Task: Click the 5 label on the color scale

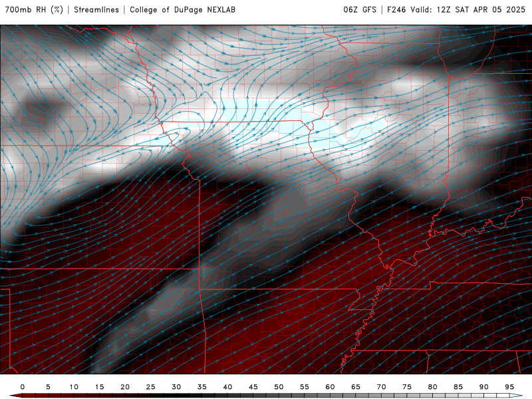Action: (48, 387)
